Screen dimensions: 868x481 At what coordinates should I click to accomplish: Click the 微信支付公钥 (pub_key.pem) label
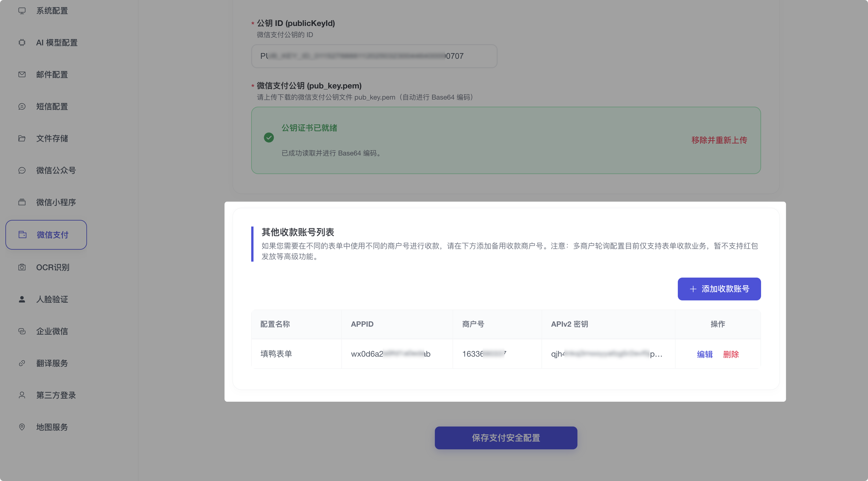[309, 86]
